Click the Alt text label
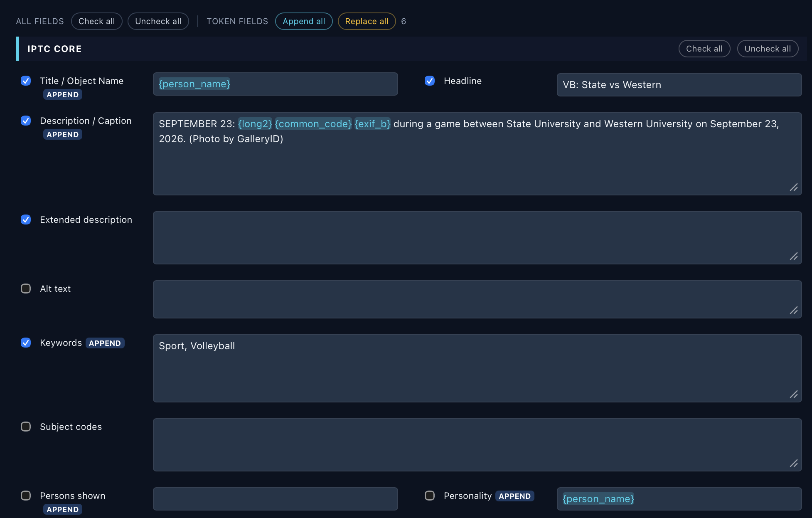The image size is (812, 518). tap(55, 289)
